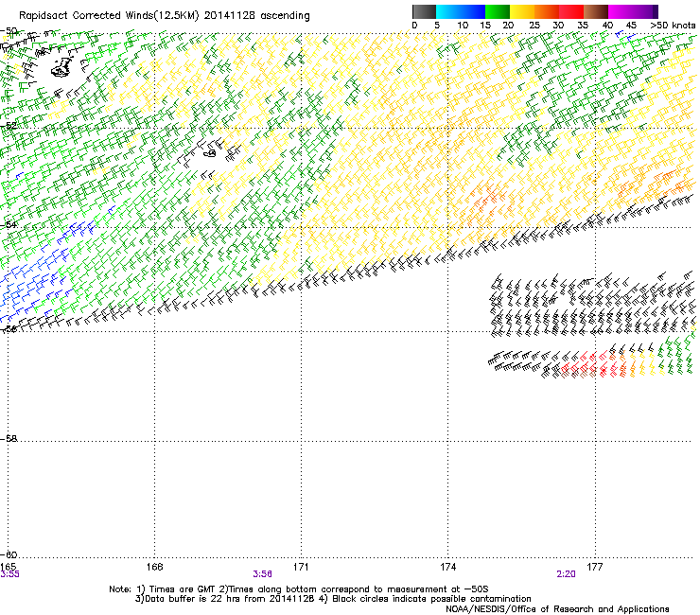
Task: Click the longitude label 171
Action: (x=301, y=567)
